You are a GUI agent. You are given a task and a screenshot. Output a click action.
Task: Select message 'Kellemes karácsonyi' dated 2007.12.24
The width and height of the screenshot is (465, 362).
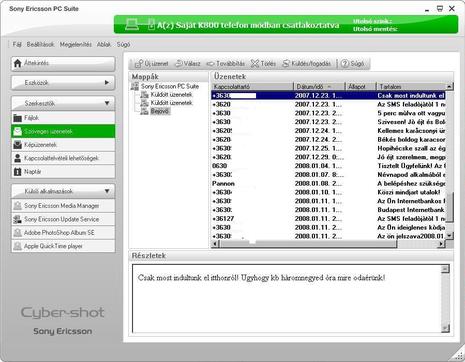click(x=328, y=131)
